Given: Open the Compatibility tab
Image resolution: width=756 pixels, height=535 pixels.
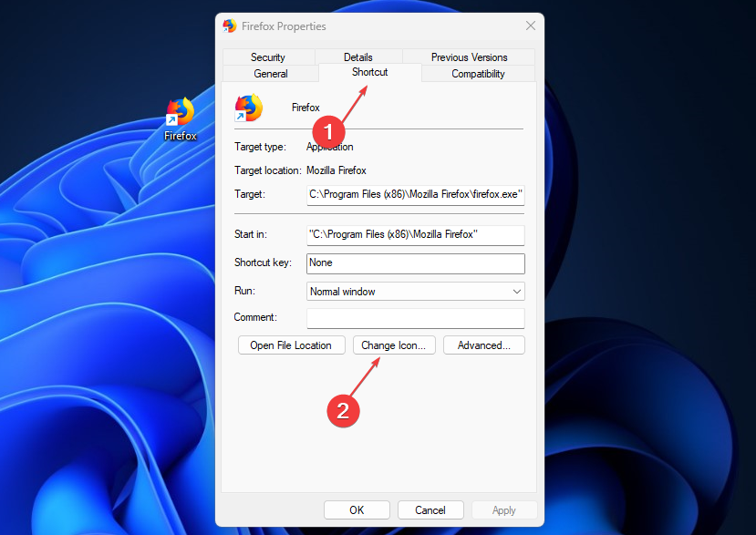Looking at the screenshot, I should [478, 73].
